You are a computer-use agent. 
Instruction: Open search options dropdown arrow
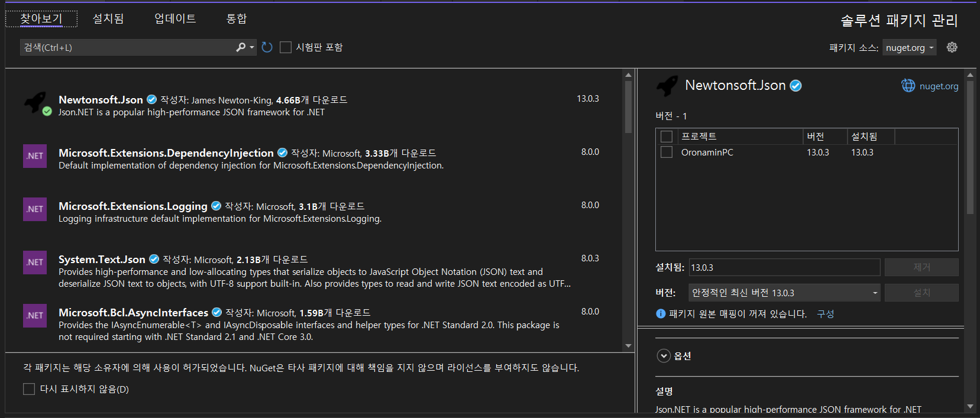pos(252,47)
